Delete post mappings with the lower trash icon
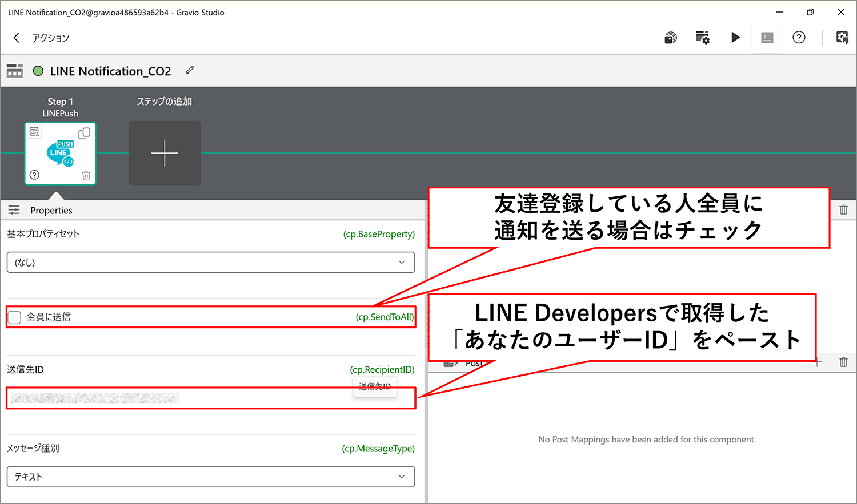The image size is (857, 504). coord(843,362)
